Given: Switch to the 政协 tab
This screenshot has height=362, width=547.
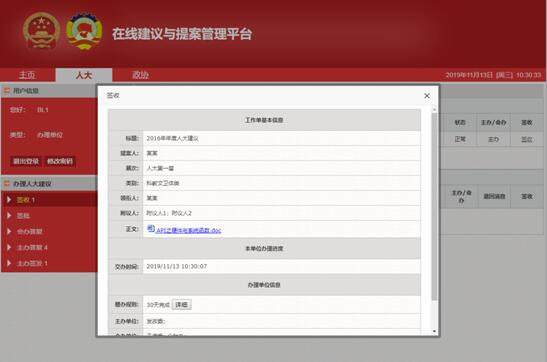Looking at the screenshot, I should pos(140,75).
